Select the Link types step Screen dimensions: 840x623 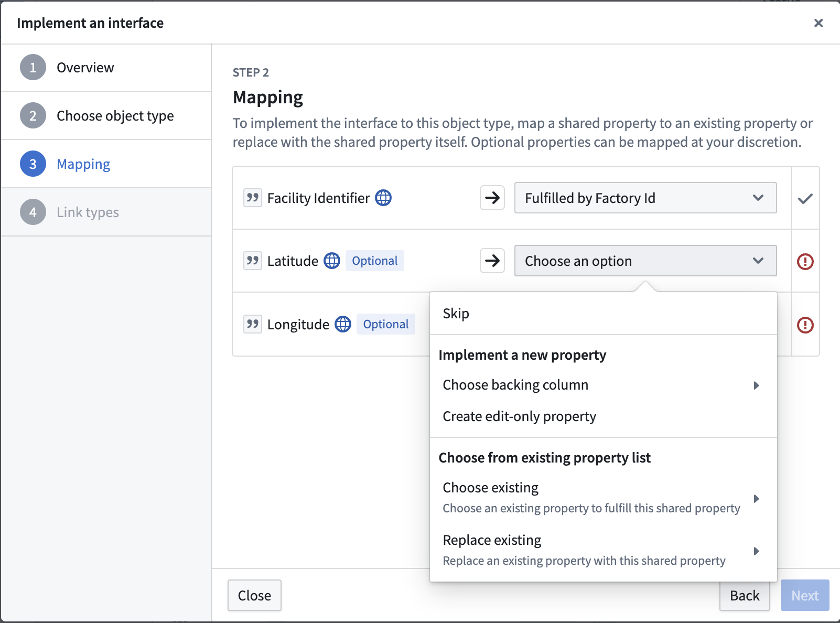106,212
